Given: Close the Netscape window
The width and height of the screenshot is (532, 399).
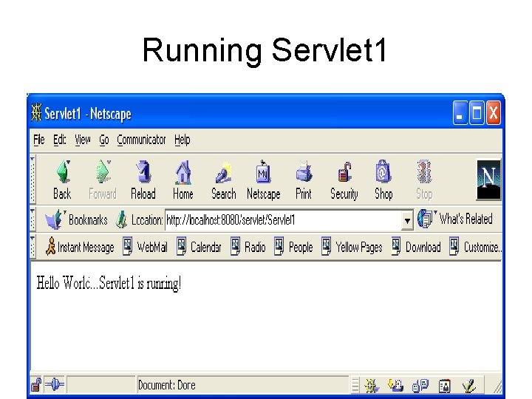Looking at the screenshot, I should click(494, 112).
